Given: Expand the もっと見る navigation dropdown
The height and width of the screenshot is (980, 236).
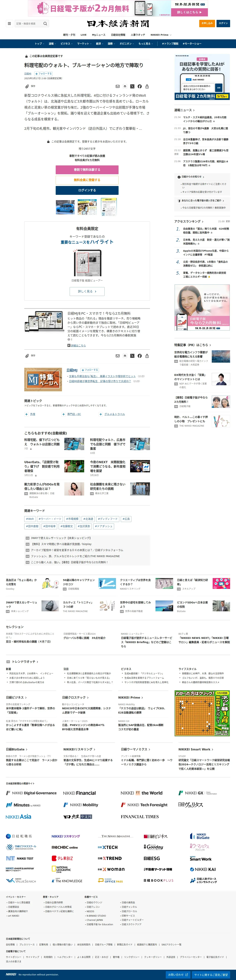Looking at the screenshot, I should 145,44.
